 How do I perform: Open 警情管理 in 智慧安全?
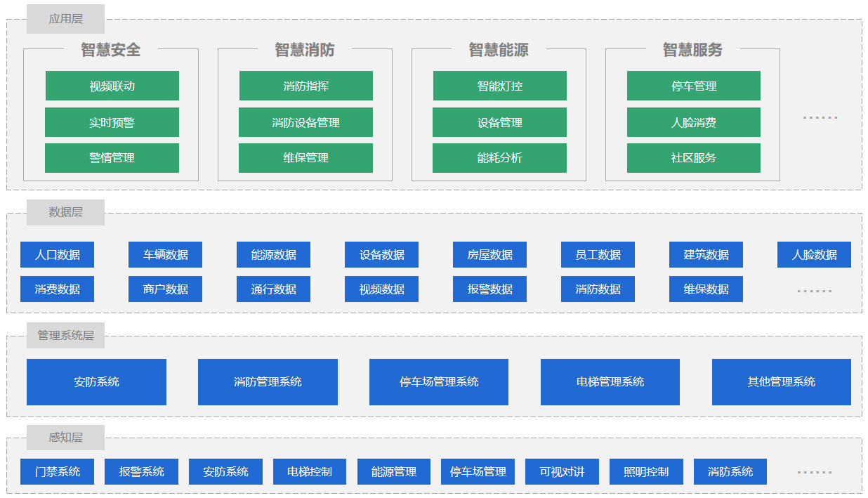(112, 158)
